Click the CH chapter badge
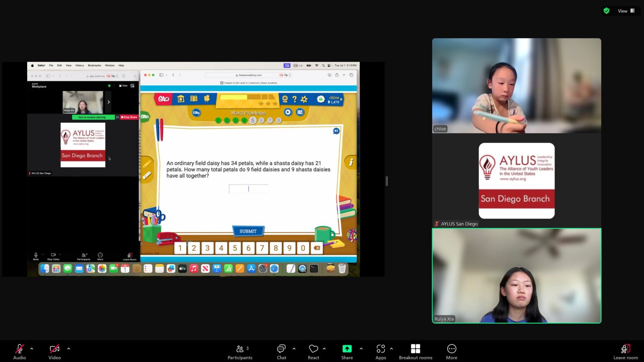 tap(196, 113)
